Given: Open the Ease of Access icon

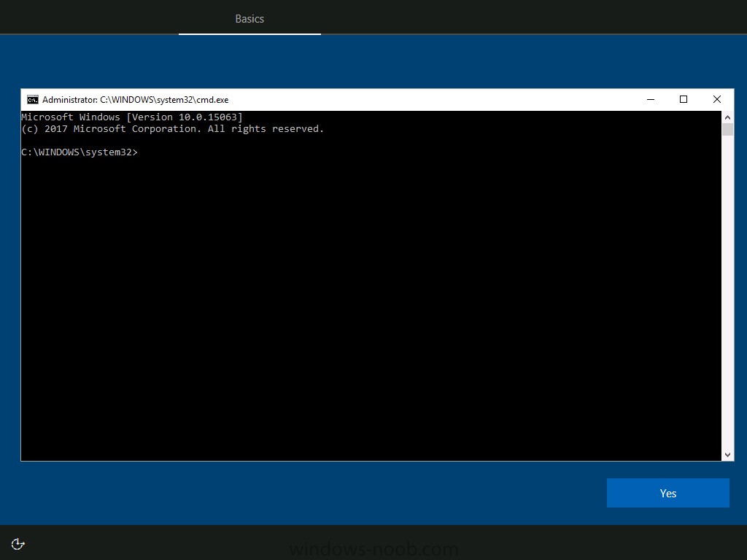Looking at the screenshot, I should (x=18, y=543).
